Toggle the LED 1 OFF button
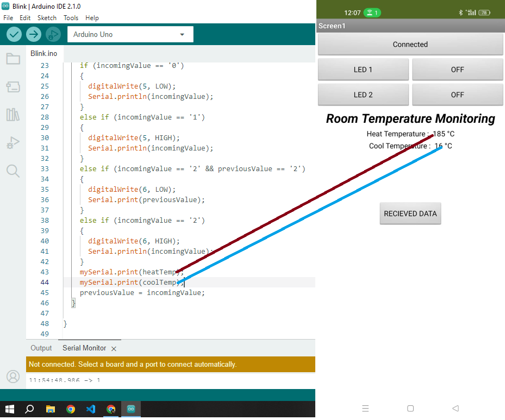 457,70
